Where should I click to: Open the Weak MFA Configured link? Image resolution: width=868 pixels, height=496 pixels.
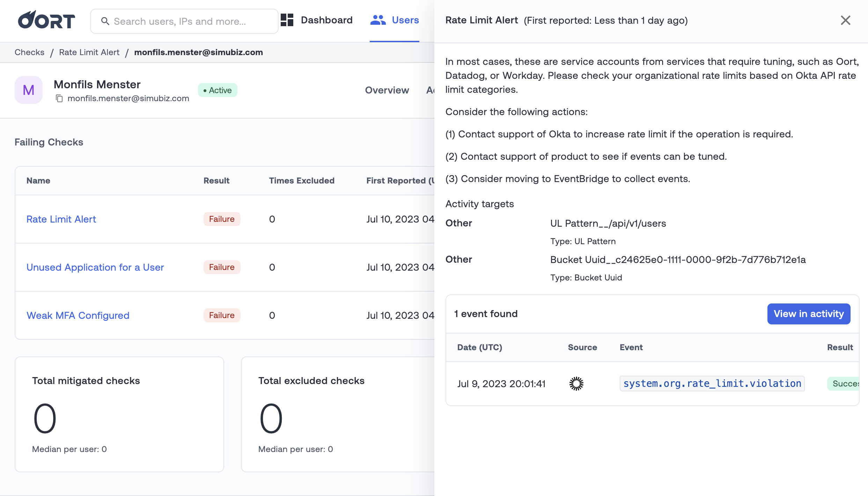click(x=78, y=315)
